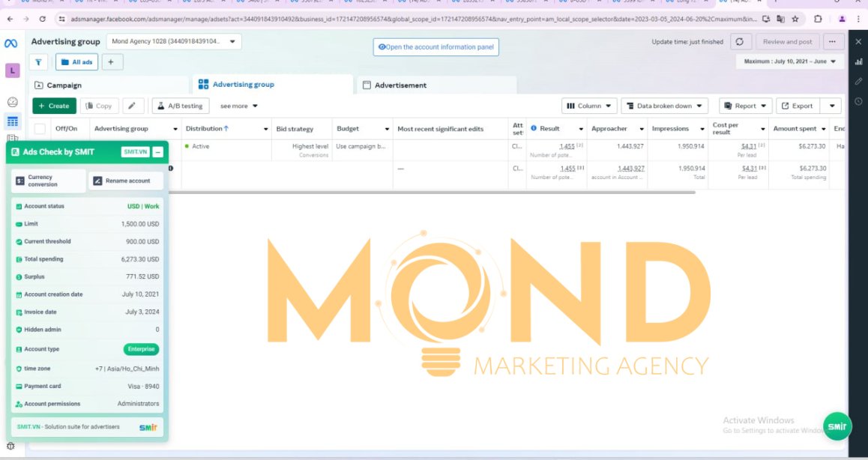Click the Result column info icon
The width and height of the screenshot is (868, 460).
534,128
